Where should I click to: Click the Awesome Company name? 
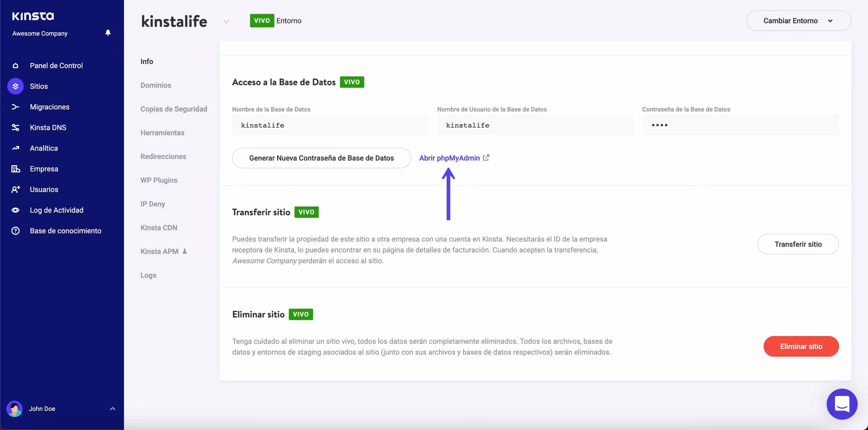click(40, 33)
